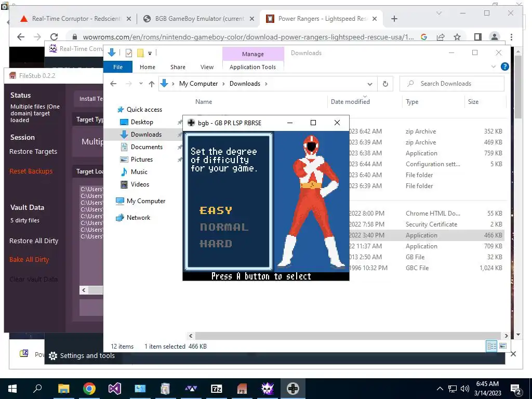This screenshot has height=399, width=532.
Task: Click New folder quick access toolbar icon
Action: pos(140,53)
